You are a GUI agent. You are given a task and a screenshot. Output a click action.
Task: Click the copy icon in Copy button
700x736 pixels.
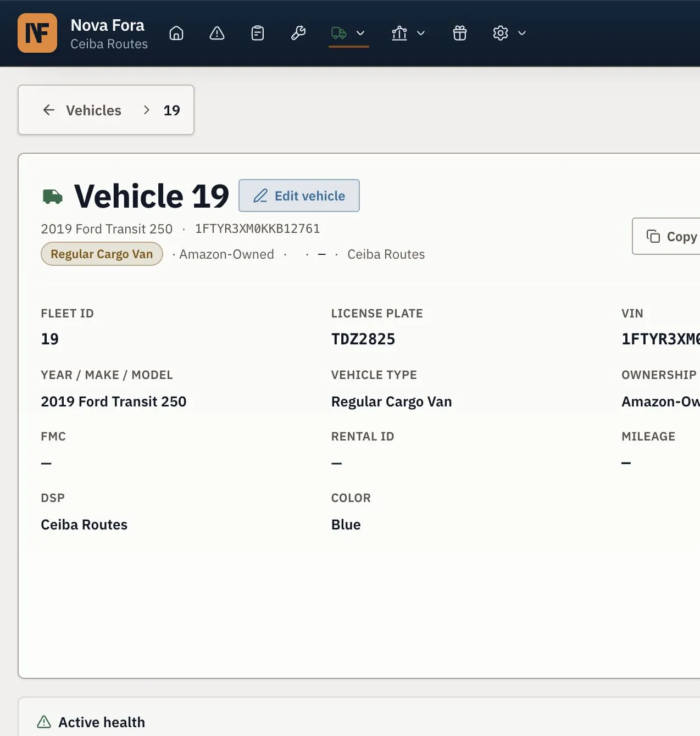point(653,236)
